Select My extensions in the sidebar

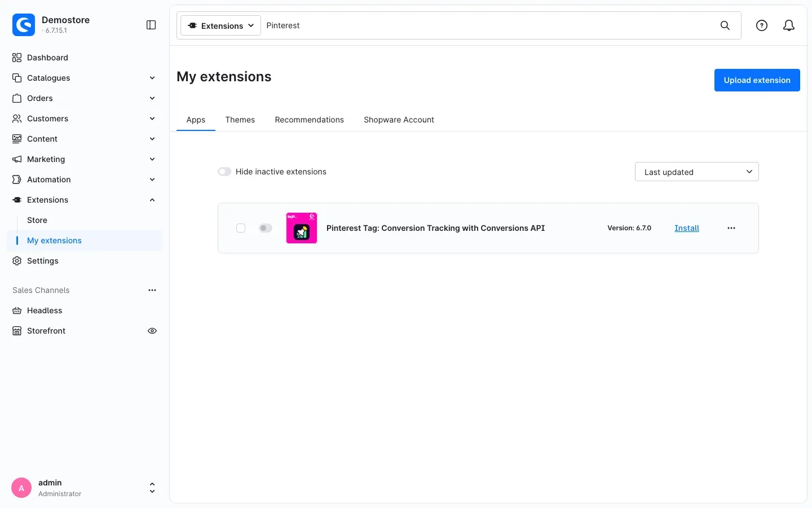coord(85,240)
